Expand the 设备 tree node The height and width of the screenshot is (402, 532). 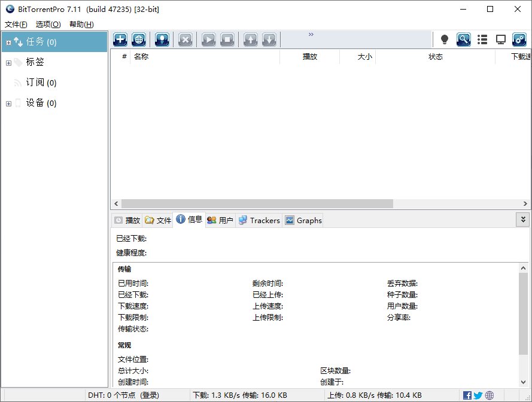tap(8, 103)
